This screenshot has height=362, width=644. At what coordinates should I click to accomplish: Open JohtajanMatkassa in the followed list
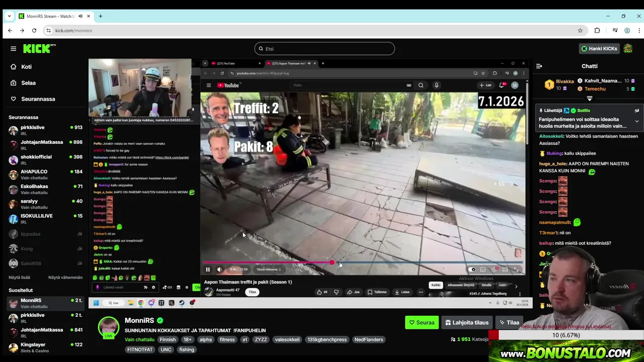coord(45,145)
